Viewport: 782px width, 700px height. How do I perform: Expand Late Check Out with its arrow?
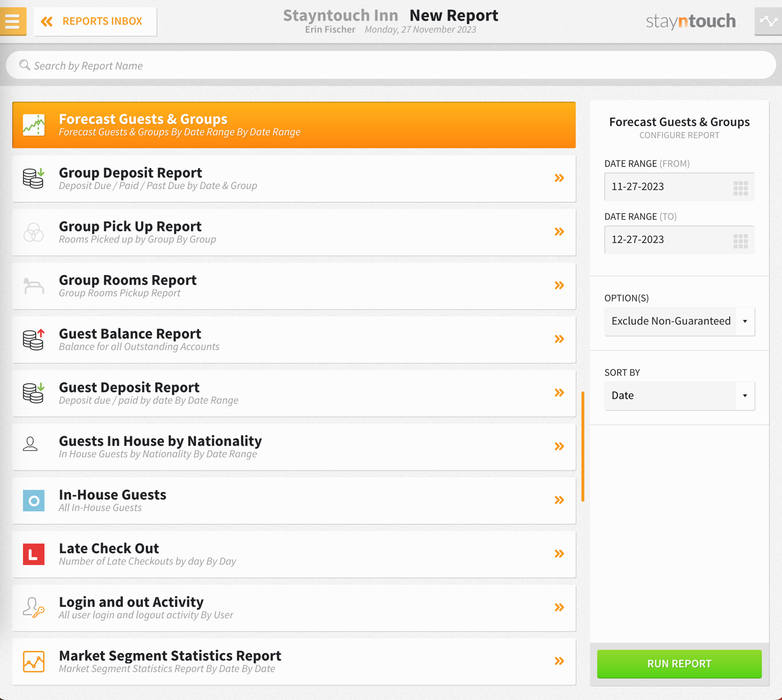[x=559, y=554]
